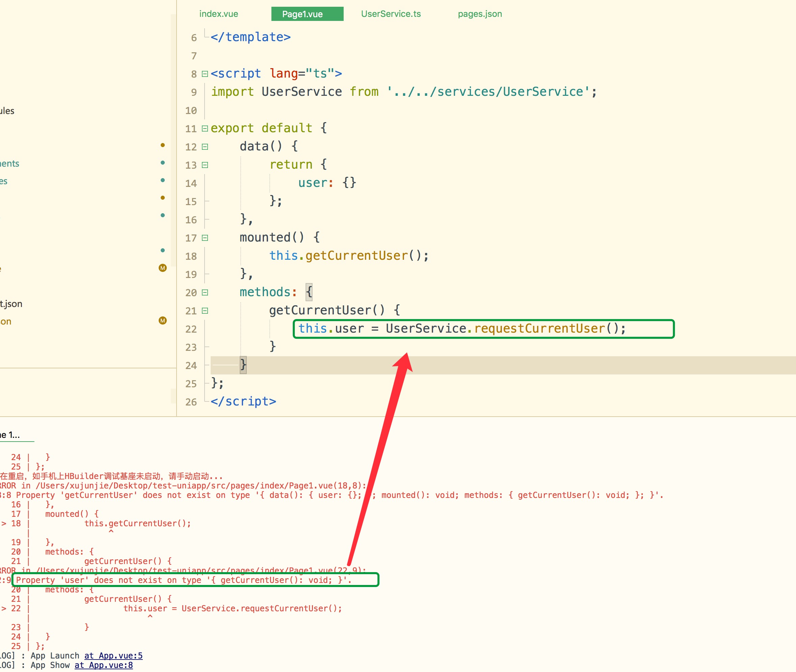The image size is (796, 672).
Task: Click 'this.getCurrentUser();' on line 18
Action: pos(349,256)
